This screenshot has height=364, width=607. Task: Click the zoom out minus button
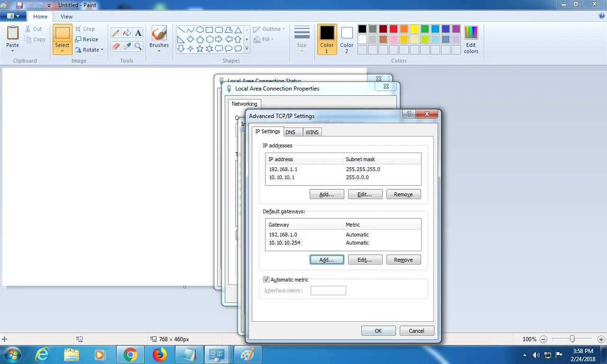543,339
